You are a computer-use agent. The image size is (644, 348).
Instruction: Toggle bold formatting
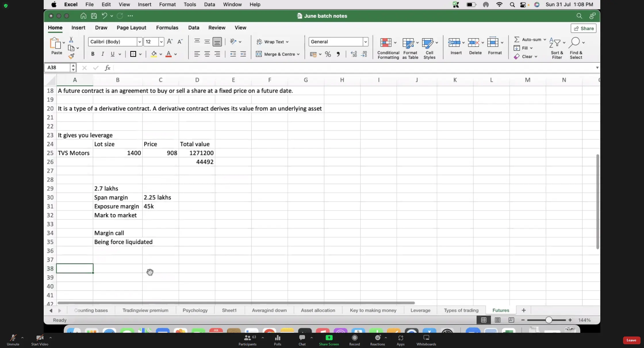point(93,54)
